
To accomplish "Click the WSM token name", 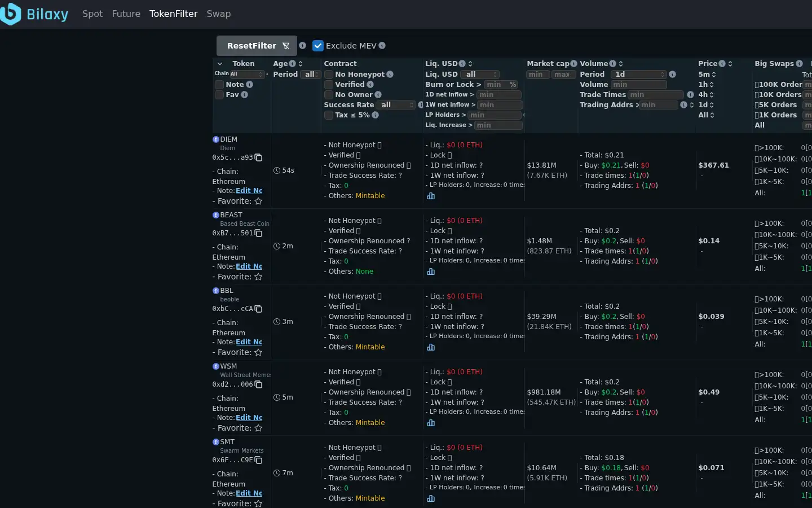I will tap(228, 366).
